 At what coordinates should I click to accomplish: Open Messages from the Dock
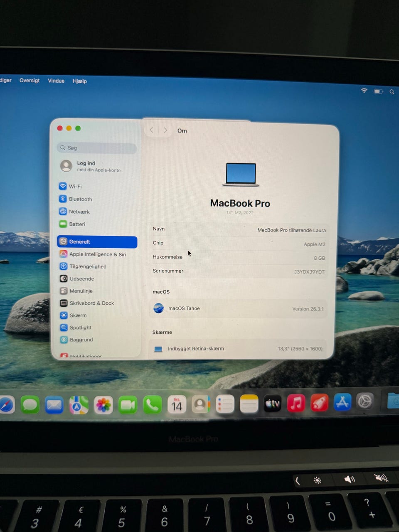30,404
